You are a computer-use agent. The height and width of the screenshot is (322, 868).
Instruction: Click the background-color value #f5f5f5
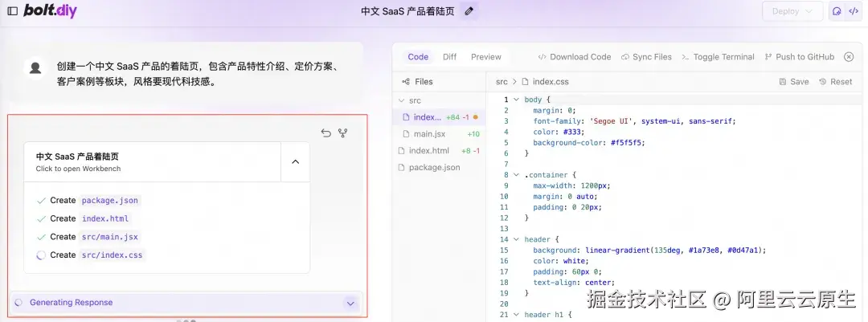[x=628, y=143]
